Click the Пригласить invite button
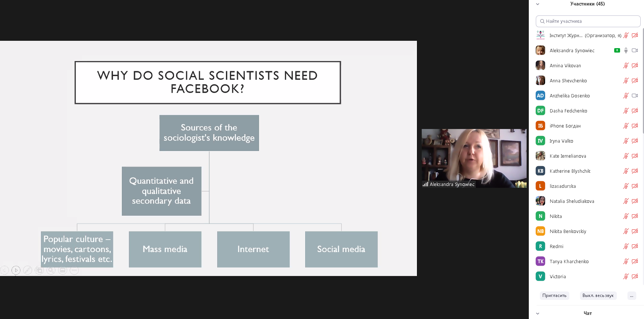 [x=555, y=295]
